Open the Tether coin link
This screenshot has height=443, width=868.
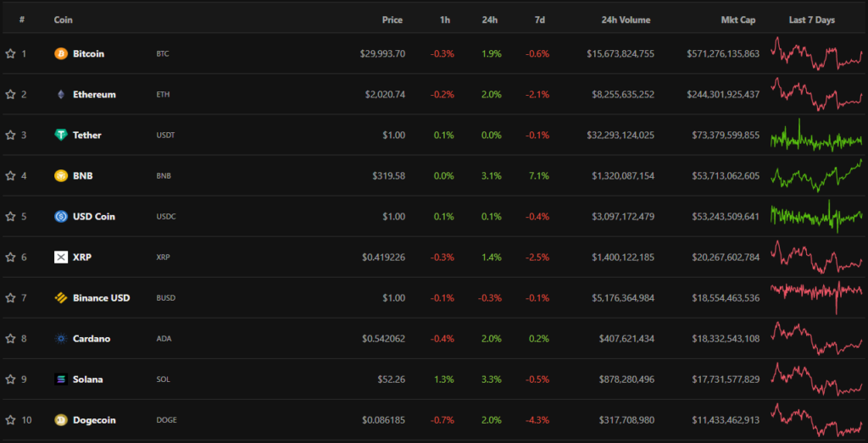tap(87, 135)
